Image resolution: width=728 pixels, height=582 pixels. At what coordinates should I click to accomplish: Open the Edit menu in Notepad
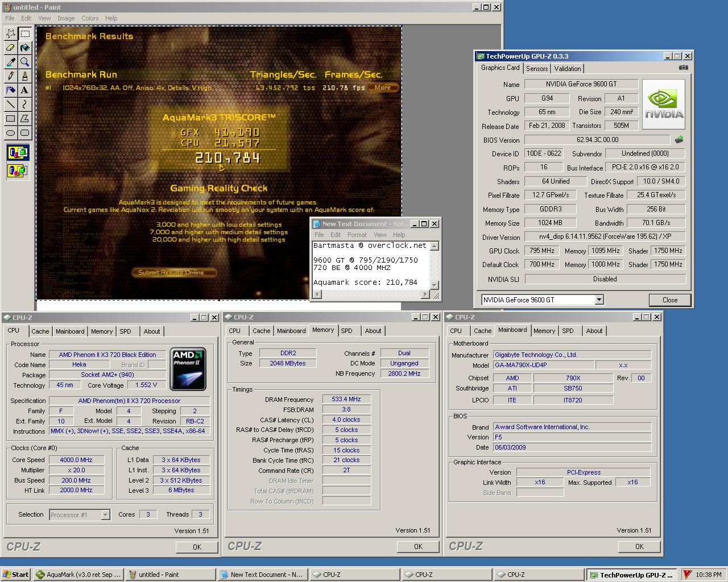click(336, 235)
